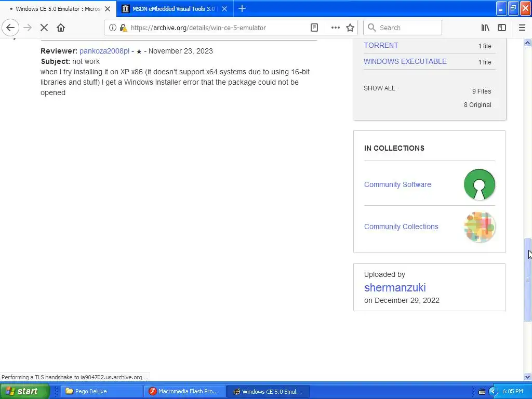Open TORRENT download option

[381, 45]
